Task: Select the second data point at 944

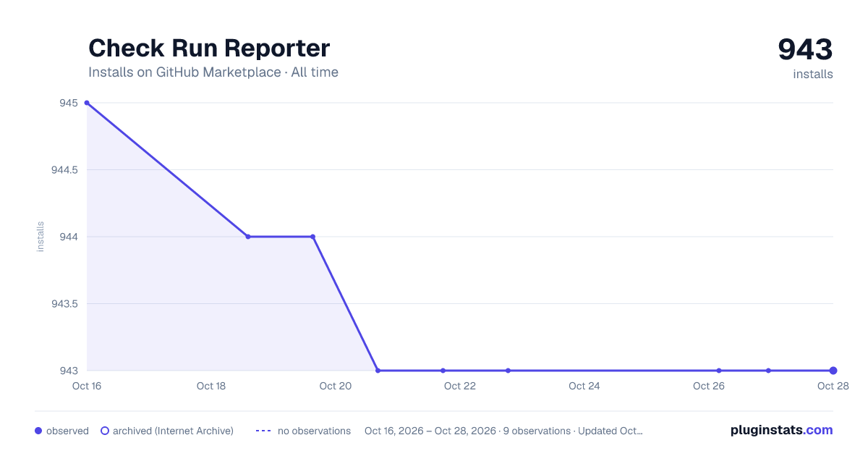Action: [312, 237]
